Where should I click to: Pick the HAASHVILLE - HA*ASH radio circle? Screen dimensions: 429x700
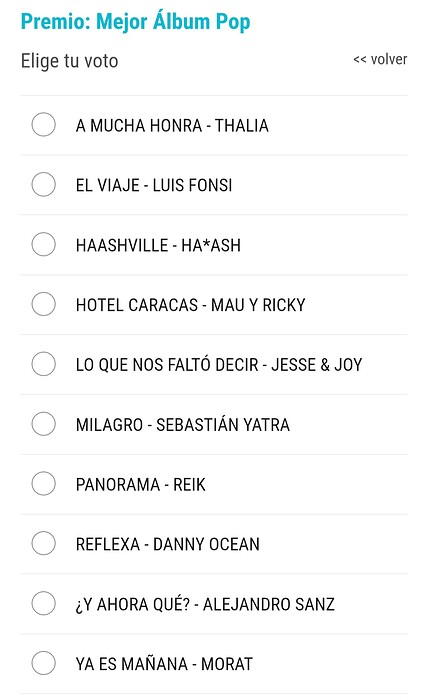tap(43, 244)
